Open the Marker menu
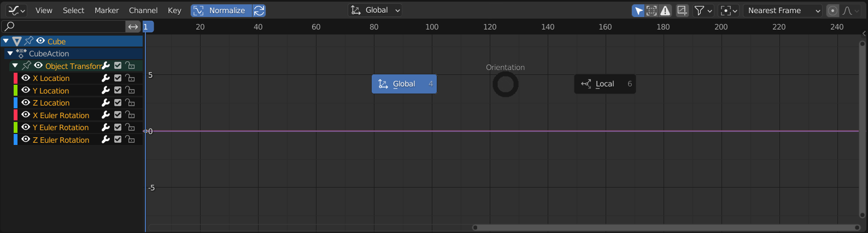868x233 pixels. click(x=107, y=10)
